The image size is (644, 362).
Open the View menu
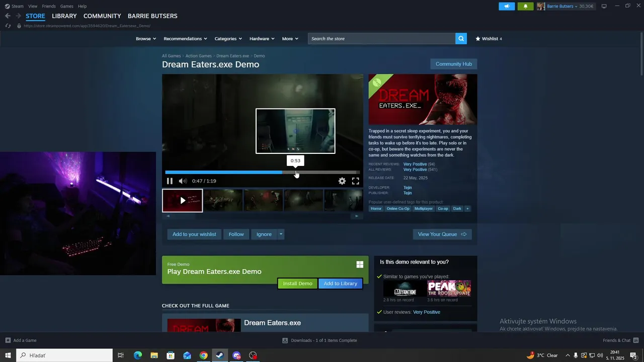coord(33,6)
